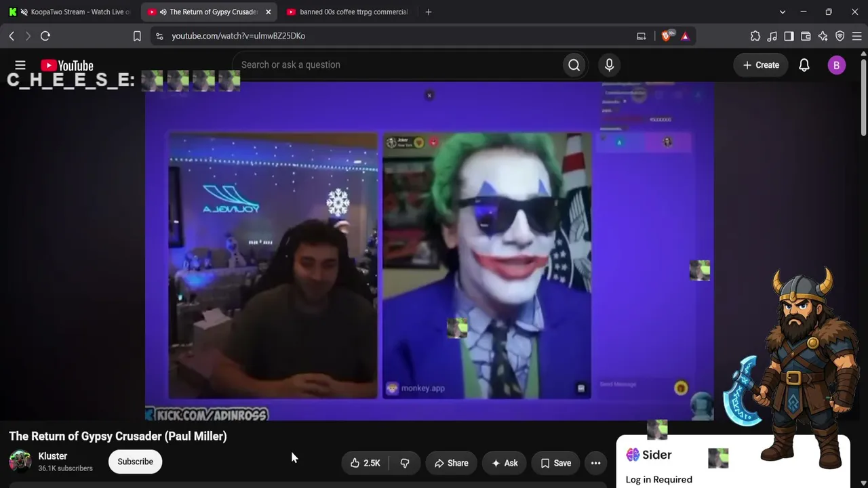Click the 36.1K subscribers count
Screen dimensions: 868x488
click(x=65, y=468)
